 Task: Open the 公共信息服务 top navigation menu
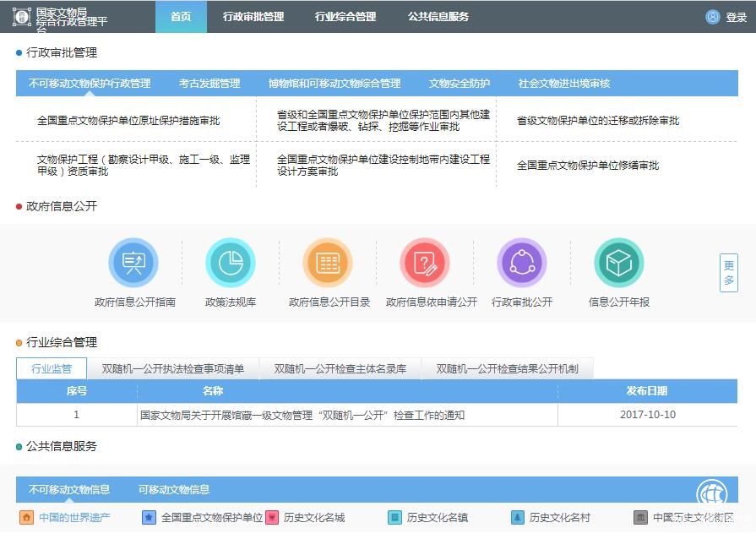(438, 17)
